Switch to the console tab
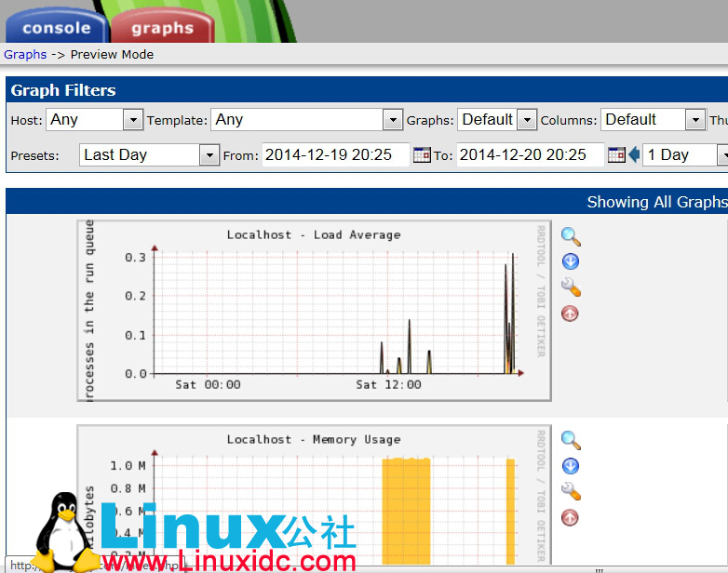The image size is (728, 573). point(56,27)
